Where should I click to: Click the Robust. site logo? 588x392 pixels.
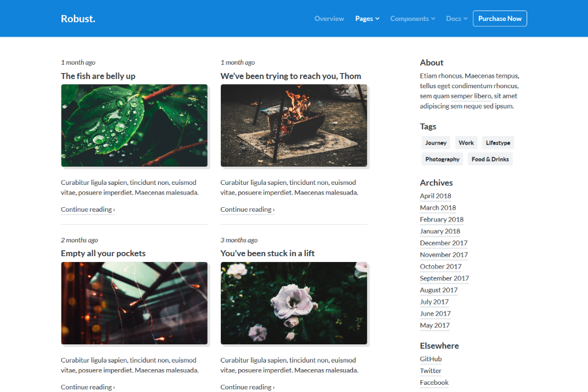(x=78, y=18)
